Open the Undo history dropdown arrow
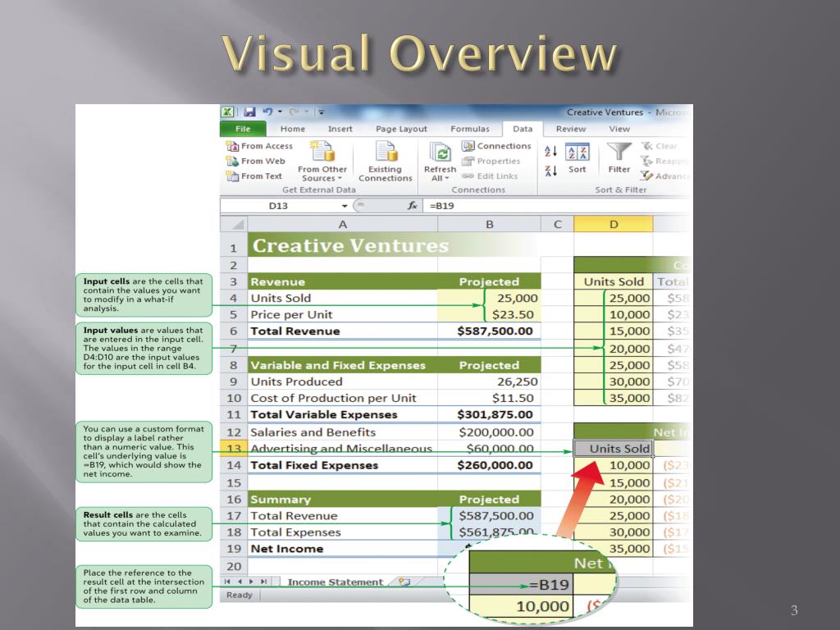 (x=280, y=112)
